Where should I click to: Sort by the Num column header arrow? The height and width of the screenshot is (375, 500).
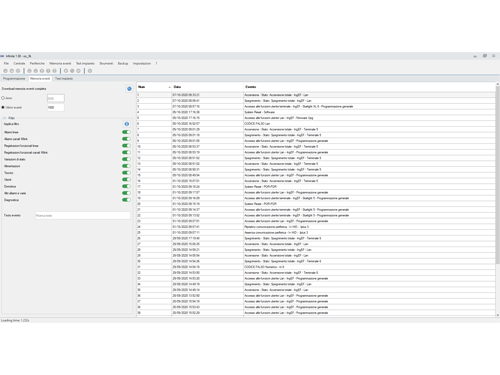pos(169,87)
